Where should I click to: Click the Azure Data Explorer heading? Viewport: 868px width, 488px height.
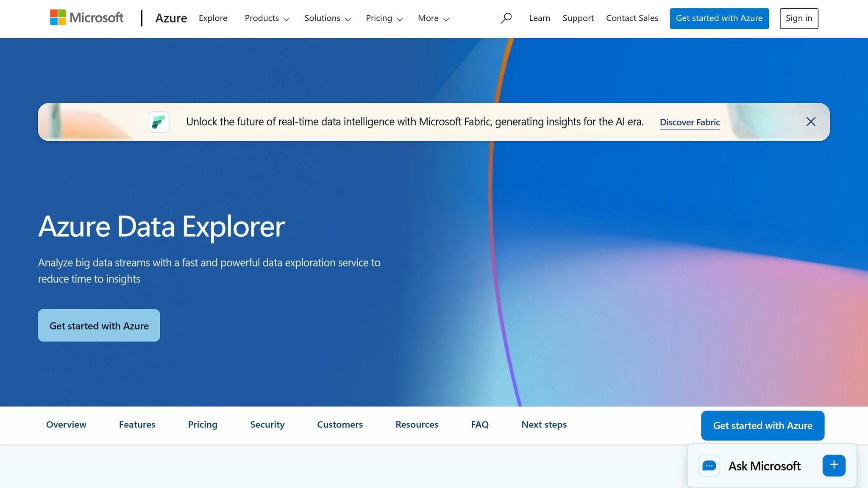[x=161, y=227]
